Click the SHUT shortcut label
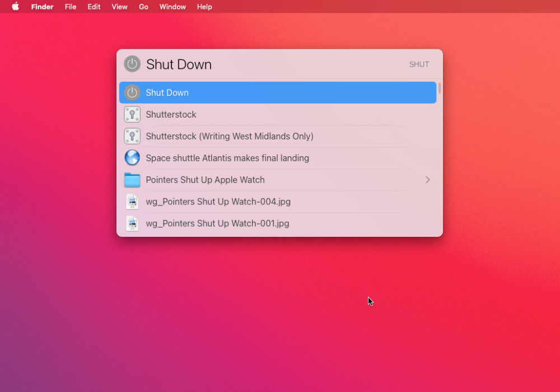Image resolution: width=560 pixels, height=392 pixels. [x=419, y=64]
